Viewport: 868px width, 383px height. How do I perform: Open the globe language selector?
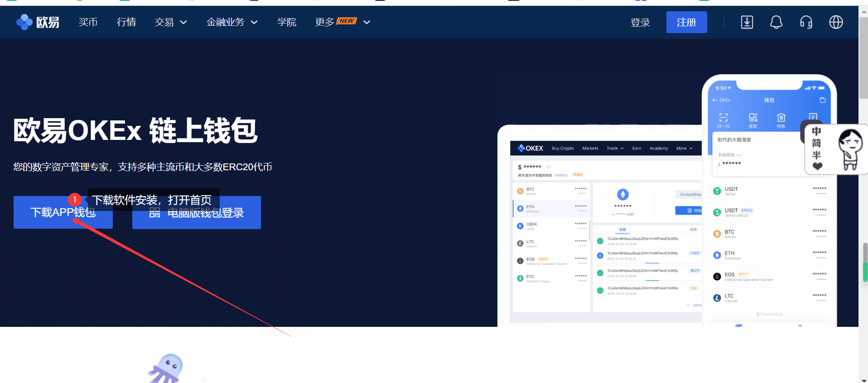pyautogui.click(x=836, y=22)
